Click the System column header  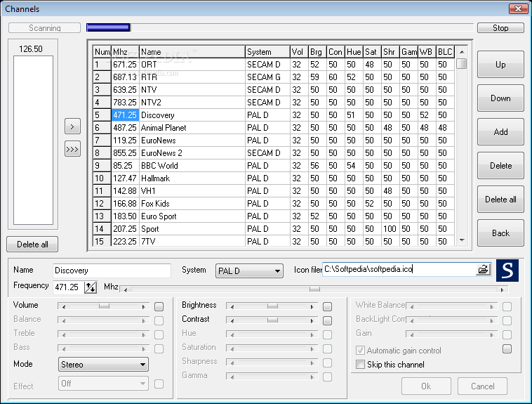tap(267, 52)
